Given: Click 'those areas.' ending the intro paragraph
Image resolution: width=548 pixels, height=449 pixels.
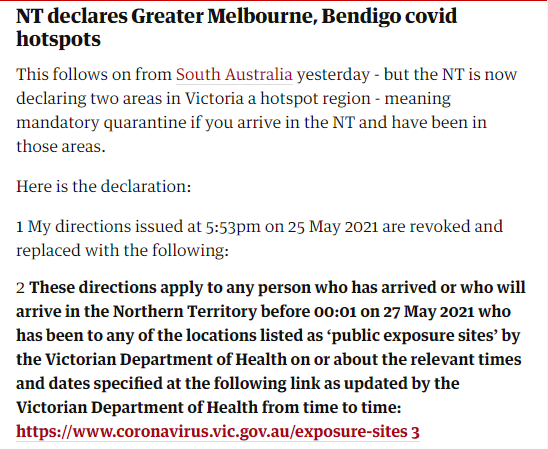Looking at the screenshot, I should 61,146.
